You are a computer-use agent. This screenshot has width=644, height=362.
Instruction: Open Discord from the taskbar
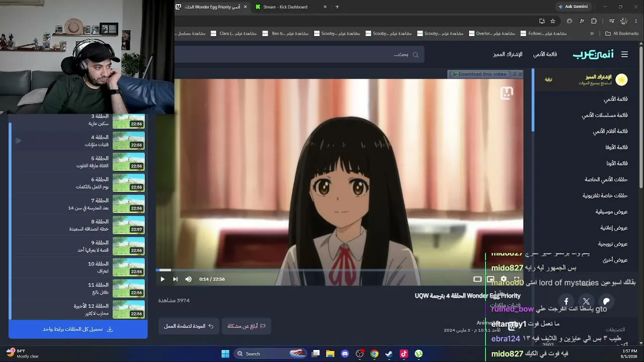pos(345,353)
